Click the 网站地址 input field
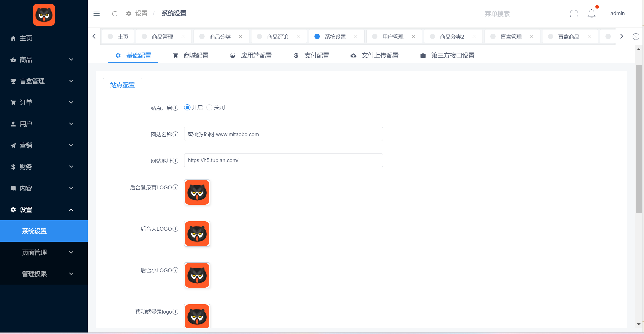 point(283,160)
